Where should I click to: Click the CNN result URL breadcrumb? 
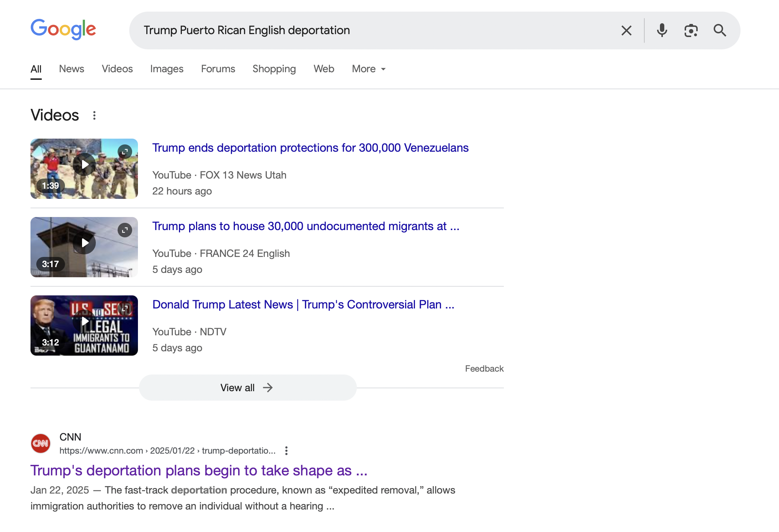tap(167, 451)
